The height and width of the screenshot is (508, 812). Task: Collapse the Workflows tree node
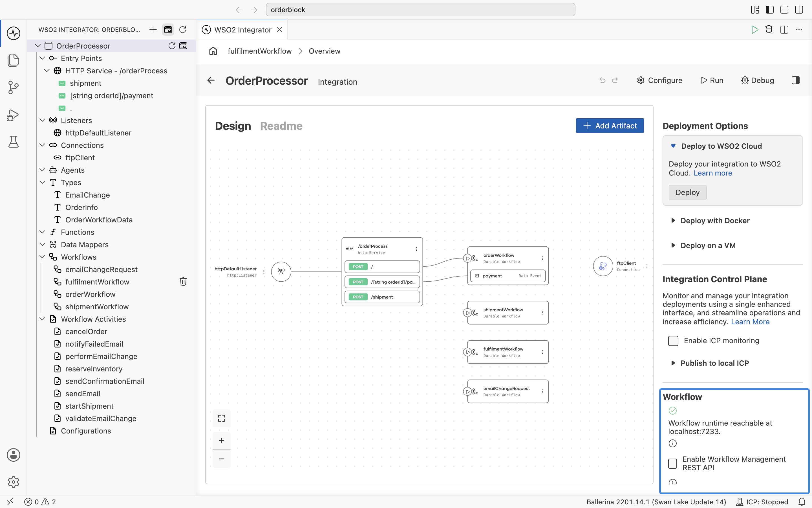point(42,257)
